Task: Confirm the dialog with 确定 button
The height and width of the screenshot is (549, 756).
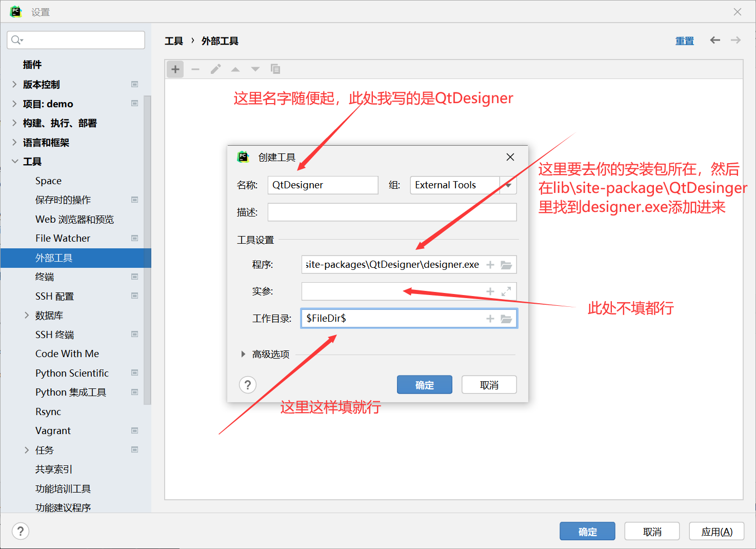Action: (424, 384)
